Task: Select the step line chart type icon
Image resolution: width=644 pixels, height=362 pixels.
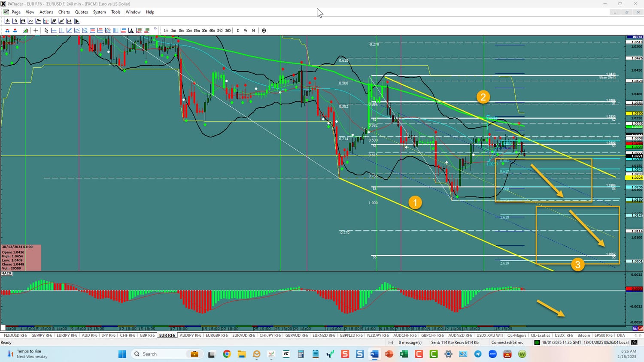Action: coord(38,21)
